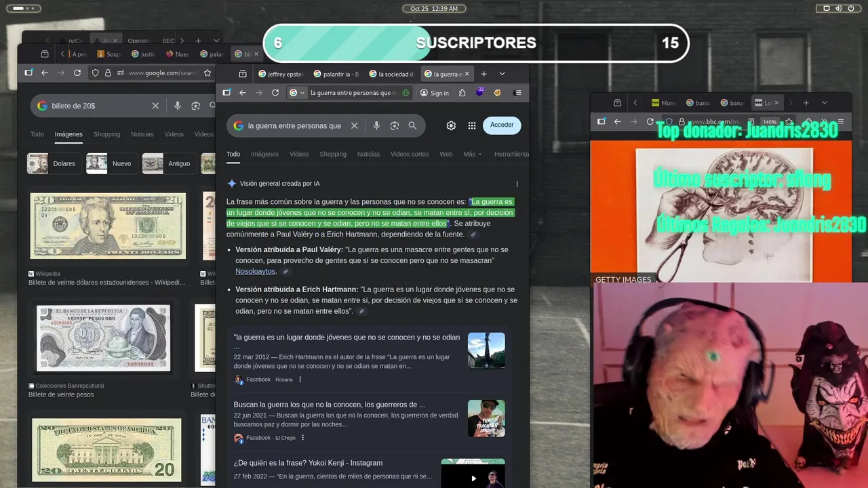This screenshot has height=488, width=868.
Task: Open Google quick settings gear
Action: point(451,125)
